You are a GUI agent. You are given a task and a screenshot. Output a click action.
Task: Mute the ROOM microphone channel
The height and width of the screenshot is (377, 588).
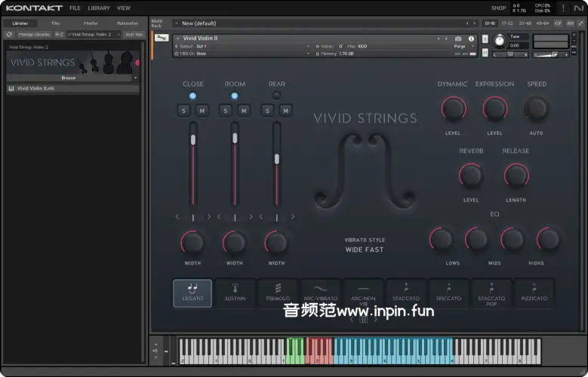[x=244, y=111]
